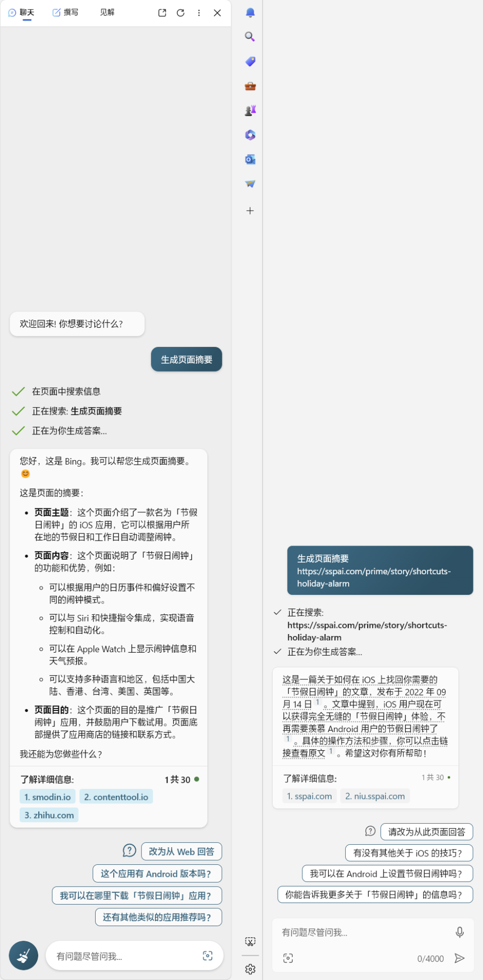Screen dimensions: 483x980
Task: Open sidebar settings gear icon
Action: (250, 969)
